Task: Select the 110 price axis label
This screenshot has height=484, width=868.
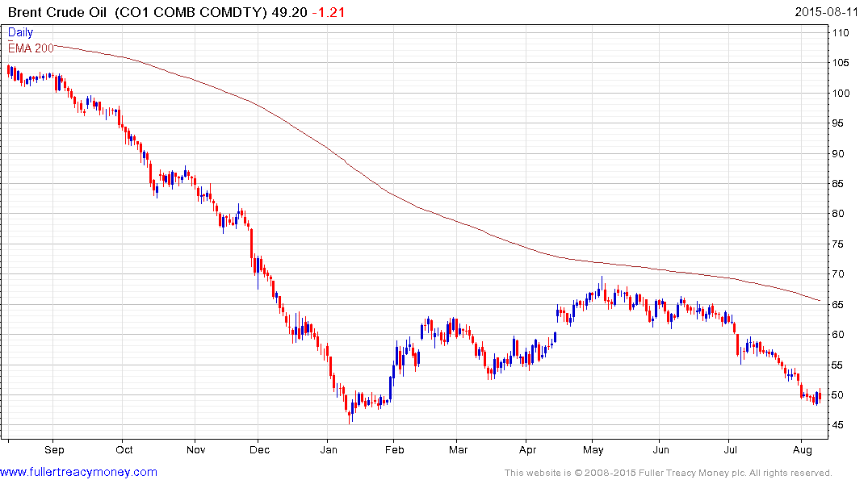Action: pos(841,32)
